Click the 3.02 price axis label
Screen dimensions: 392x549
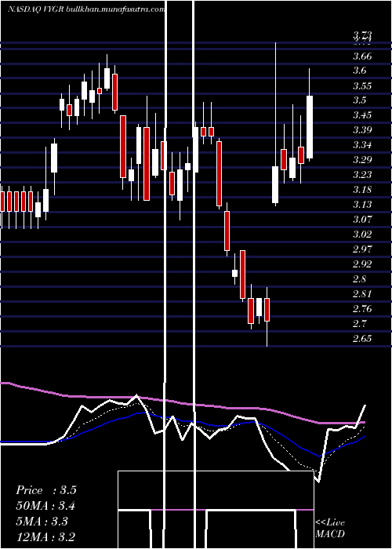pyautogui.click(x=362, y=235)
